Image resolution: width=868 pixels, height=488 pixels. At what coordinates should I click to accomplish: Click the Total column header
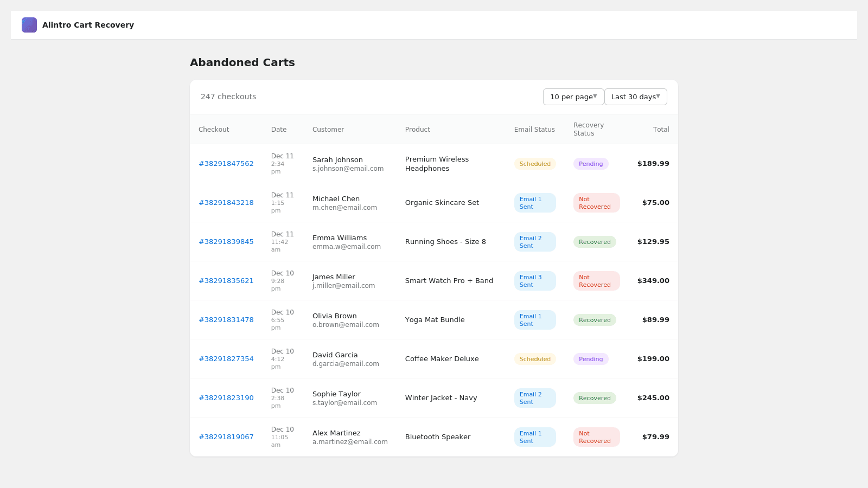661,129
